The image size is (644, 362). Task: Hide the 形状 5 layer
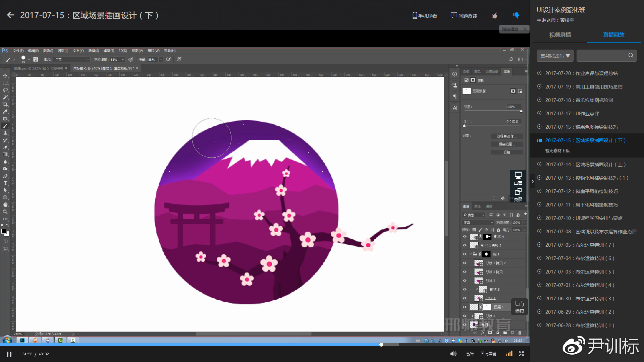(x=465, y=290)
